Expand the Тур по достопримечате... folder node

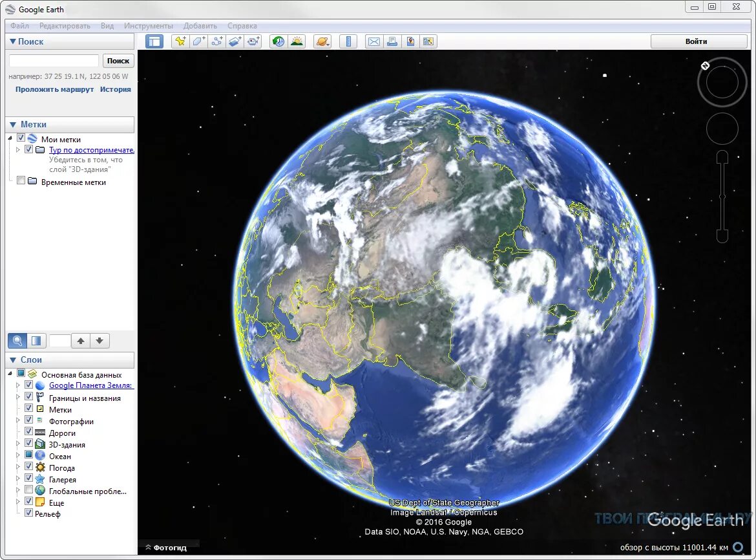tap(18, 149)
